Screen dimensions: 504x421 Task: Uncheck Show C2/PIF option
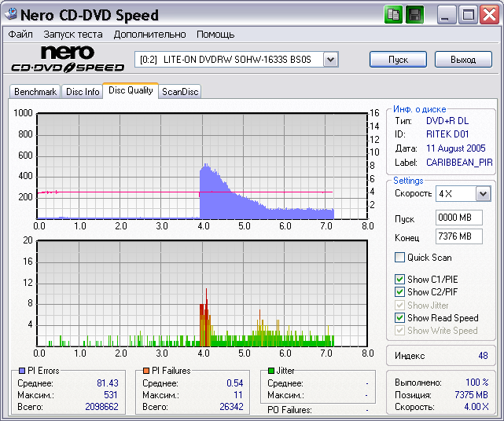point(400,292)
